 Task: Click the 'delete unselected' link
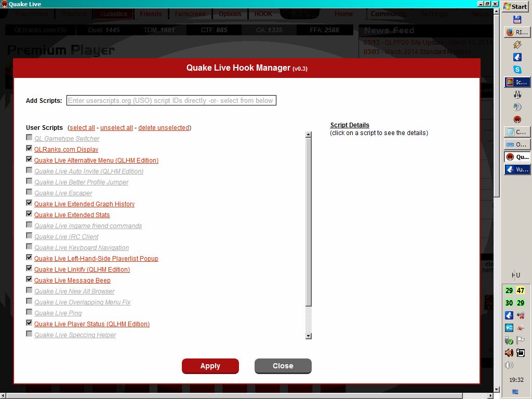(164, 128)
